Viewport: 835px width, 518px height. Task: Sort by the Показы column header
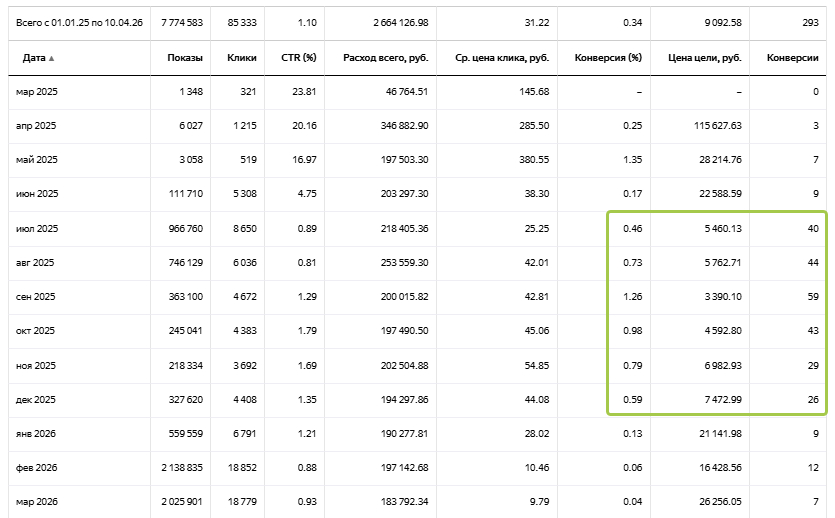185,57
